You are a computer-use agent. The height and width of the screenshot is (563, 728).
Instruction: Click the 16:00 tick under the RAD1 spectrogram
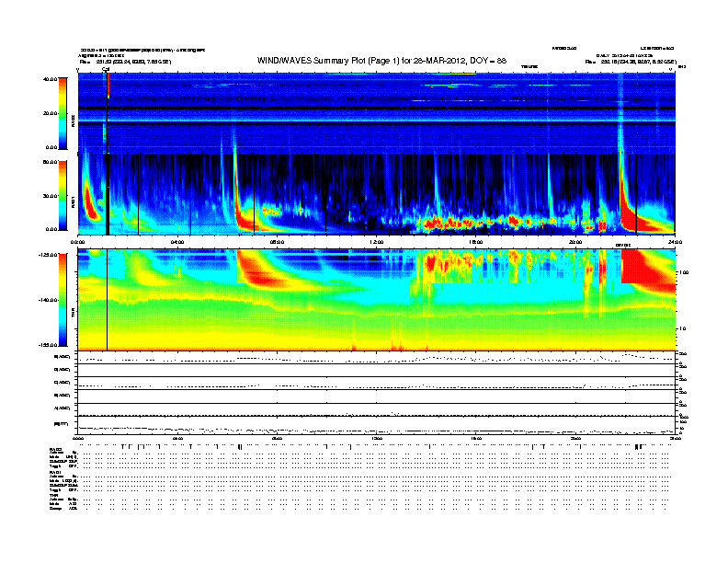click(x=476, y=242)
